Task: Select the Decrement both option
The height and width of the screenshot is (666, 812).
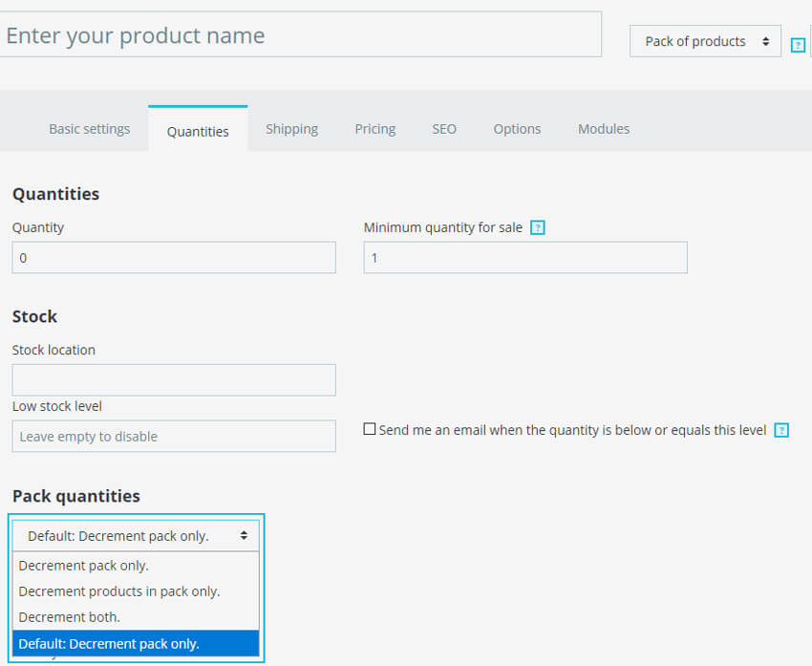Action: (x=70, y=616)
